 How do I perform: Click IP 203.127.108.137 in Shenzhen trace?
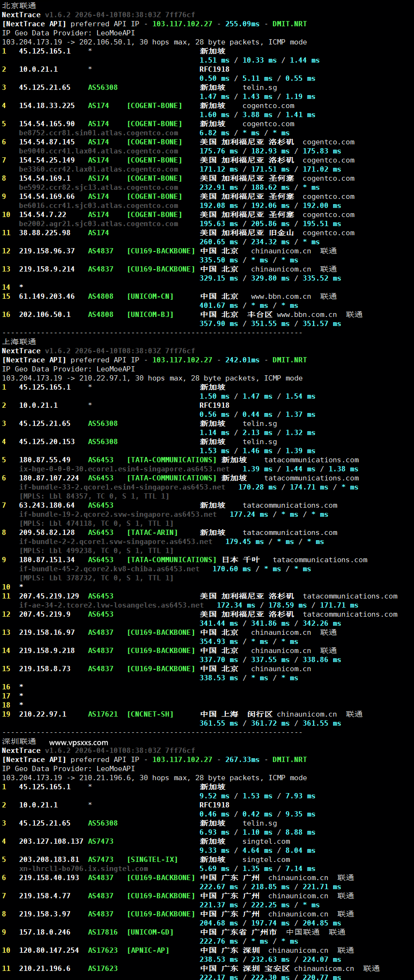click(51, 841)
